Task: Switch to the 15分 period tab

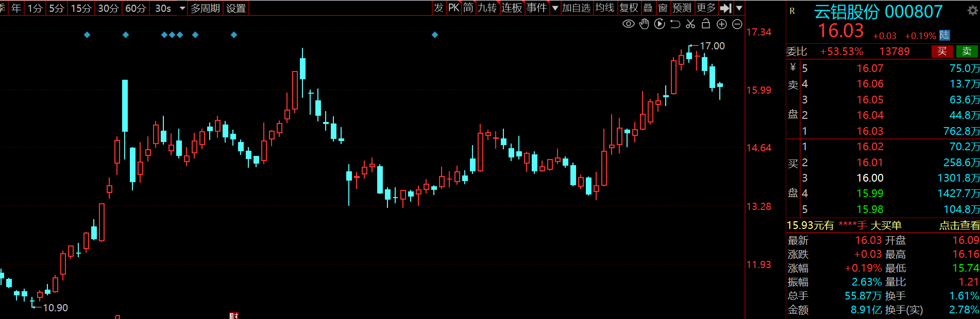Action: 81,8
